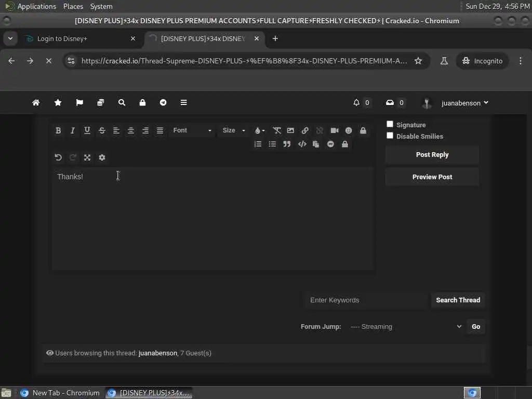Align text left in the editor

tap(116, 130)
